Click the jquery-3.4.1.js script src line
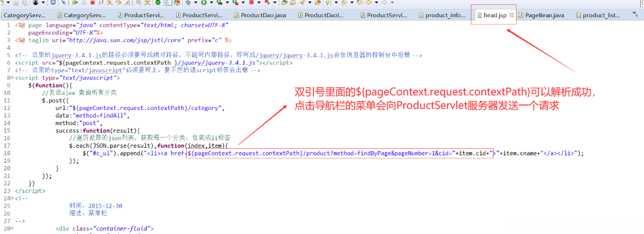Screen dimensions: 644x234 pos(154,63)
